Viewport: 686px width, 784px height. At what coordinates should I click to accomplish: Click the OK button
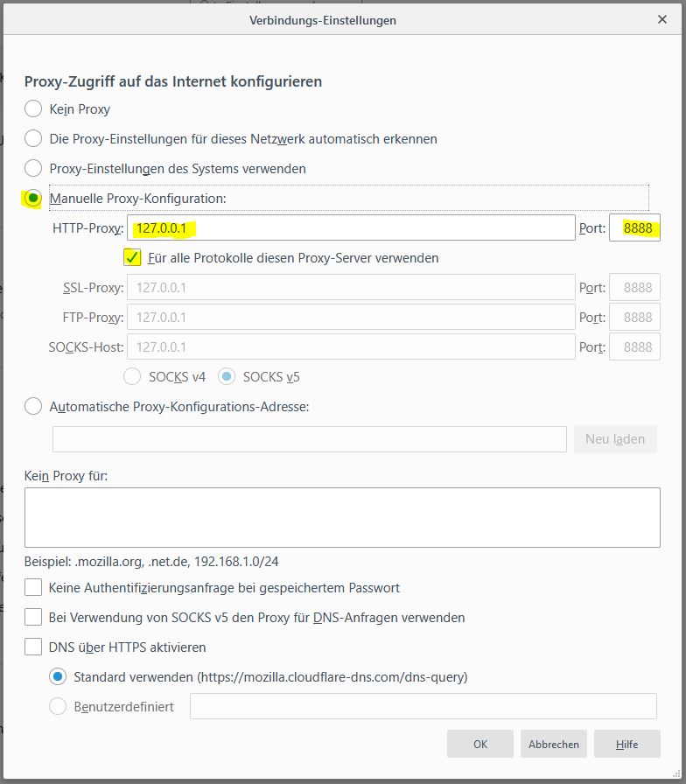tap(480, 744)
